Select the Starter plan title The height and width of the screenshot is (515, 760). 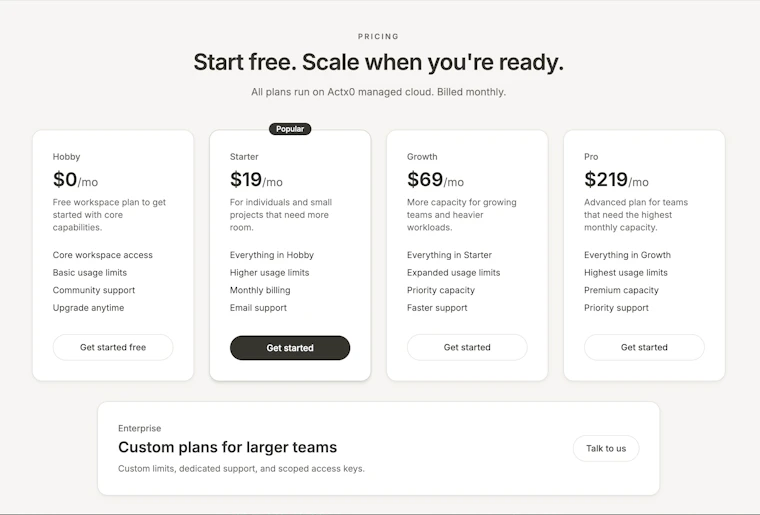244,157
